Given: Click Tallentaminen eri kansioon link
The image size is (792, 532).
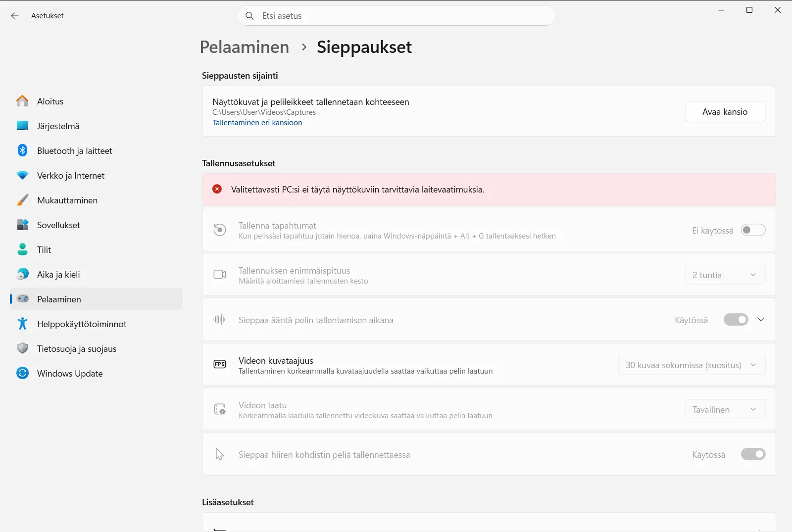Looking at the screenshot, I should pos(257,123).
